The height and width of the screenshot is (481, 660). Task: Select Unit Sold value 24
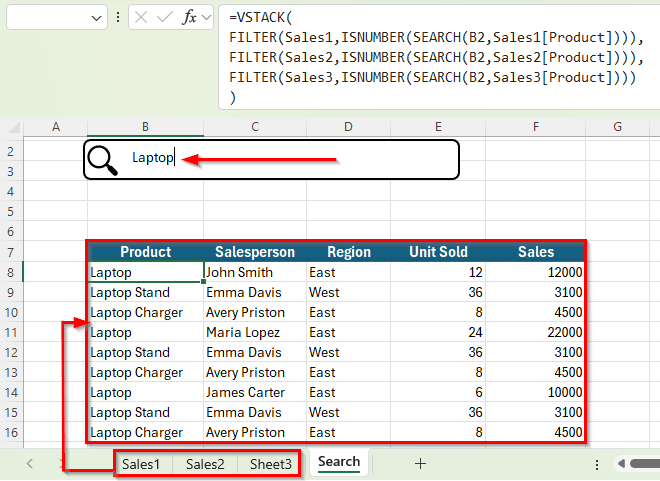point(438,332)
